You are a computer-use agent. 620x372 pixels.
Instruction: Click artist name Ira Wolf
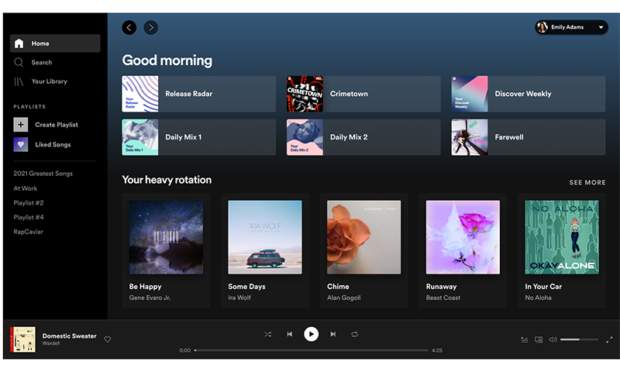point(239,298)
